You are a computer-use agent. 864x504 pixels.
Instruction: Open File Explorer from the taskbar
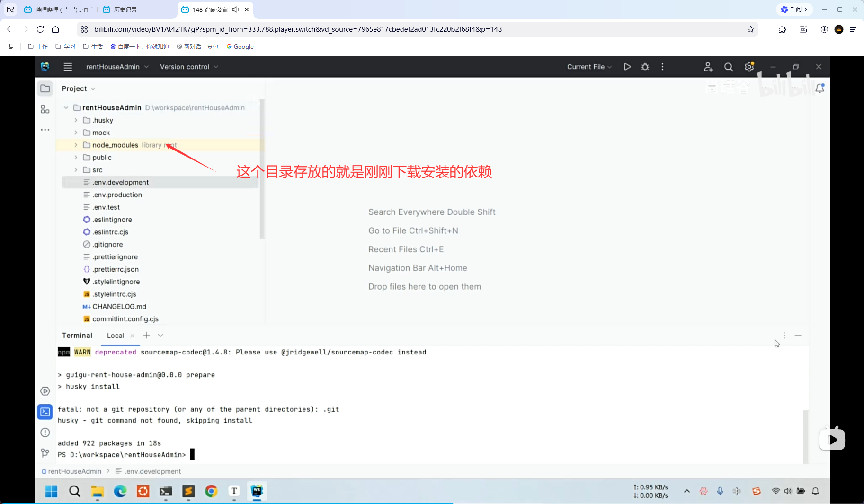coord(98,491)
